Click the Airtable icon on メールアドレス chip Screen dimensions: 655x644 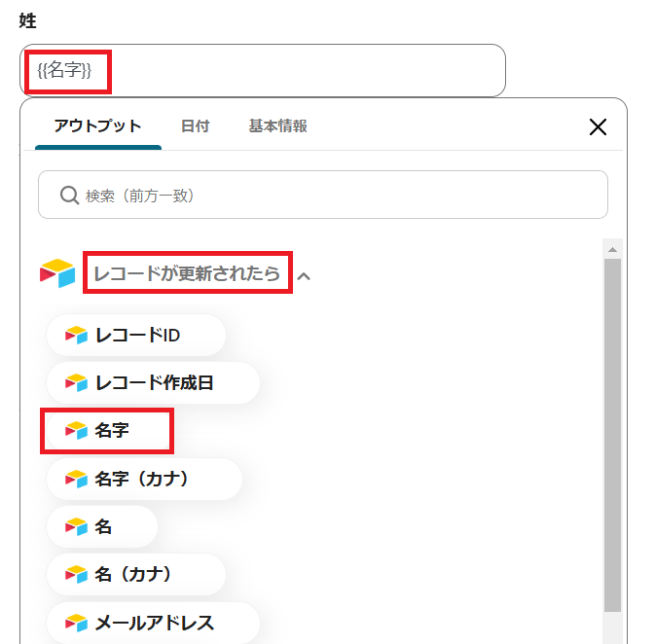pyautogui.click(x=76, y=623)
